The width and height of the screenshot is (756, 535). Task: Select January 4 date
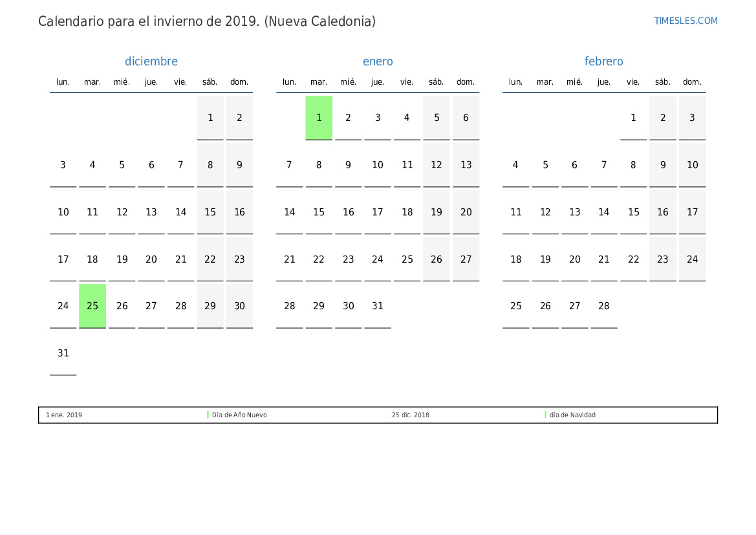(407, 118)
